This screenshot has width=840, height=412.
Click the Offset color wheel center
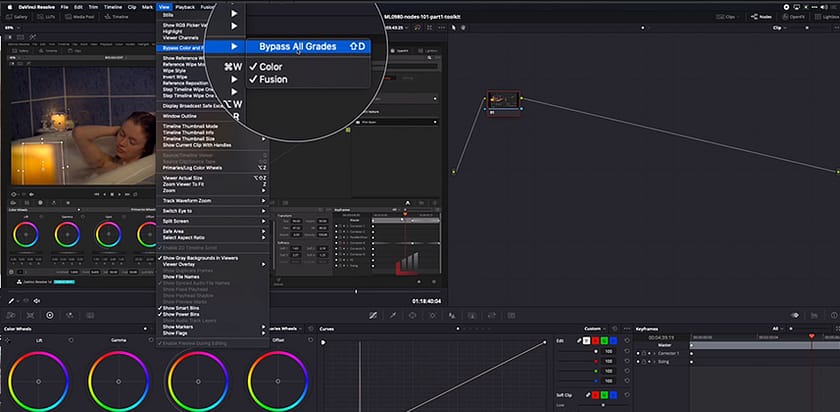[278, 381]
